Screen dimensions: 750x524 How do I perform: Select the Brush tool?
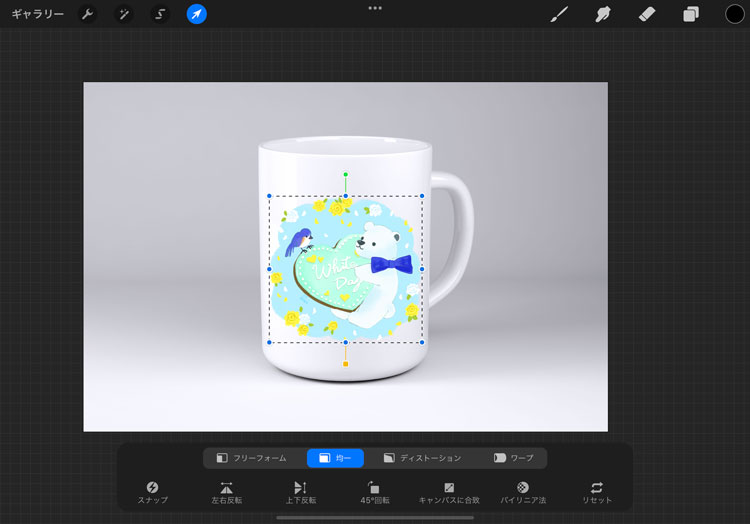tap(559, 14)
